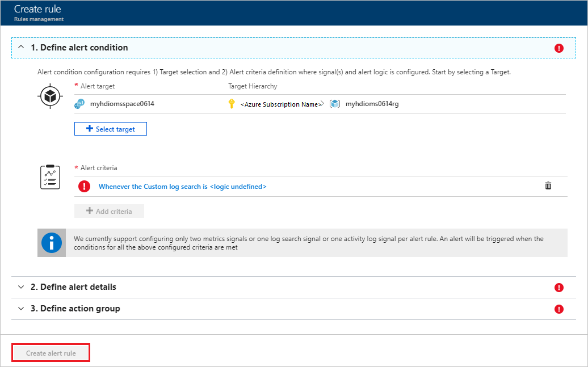Click the Create alert rule button
The height and width of the screenshot is (367, 588).
(51, 353)
